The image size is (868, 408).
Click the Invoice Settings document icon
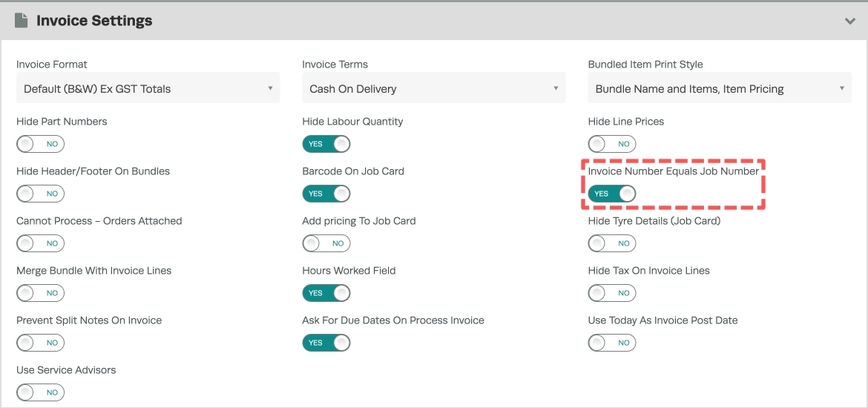pyautogui.click(x=21, y=21)
